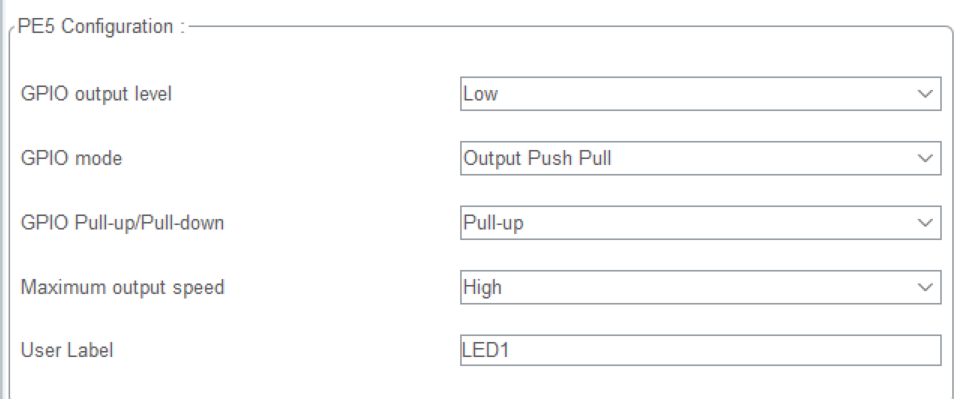Viewport: 956px width, 399px height.
Task: Expand the GPIO mode dropdown arrow
Action: tap(926, 159)
